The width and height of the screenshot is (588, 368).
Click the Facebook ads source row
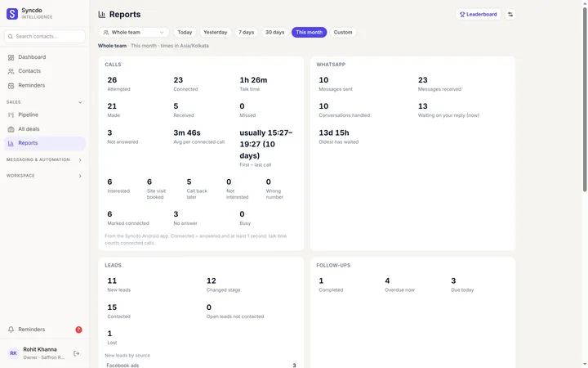[x=201, y=365]
